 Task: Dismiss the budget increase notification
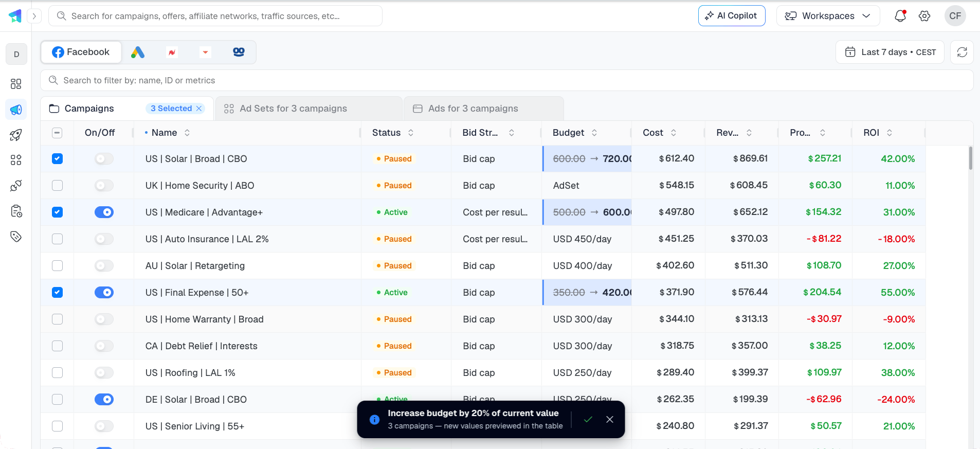pyautogui.click(x=610, y=419)
